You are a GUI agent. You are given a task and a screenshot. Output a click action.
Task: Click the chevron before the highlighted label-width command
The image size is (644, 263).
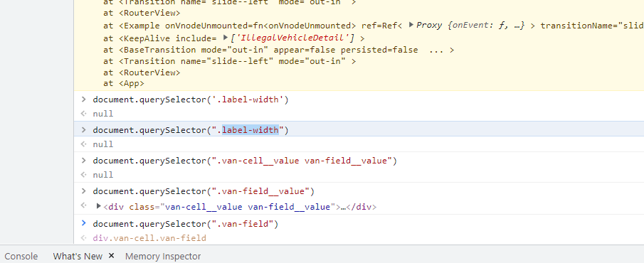pyautogui.click(x=84, y=130)
